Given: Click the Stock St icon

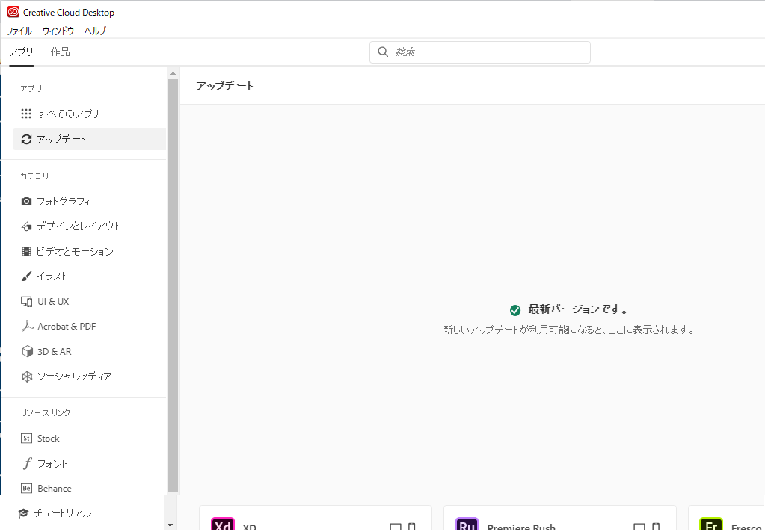Looking at the screenshot, I should pyautogui.click(x=26, y=439).
